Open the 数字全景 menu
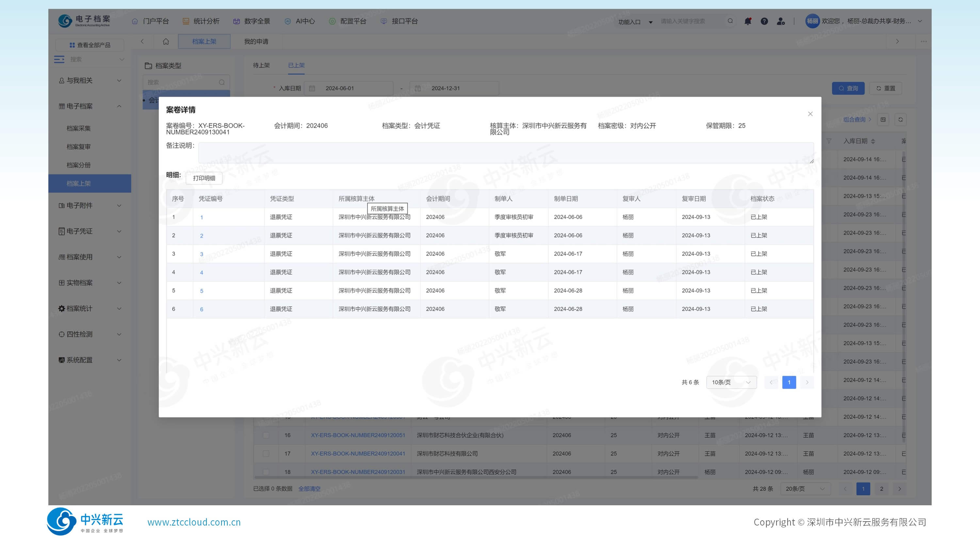This screenshot has height=551, width=980. [252, 21]
